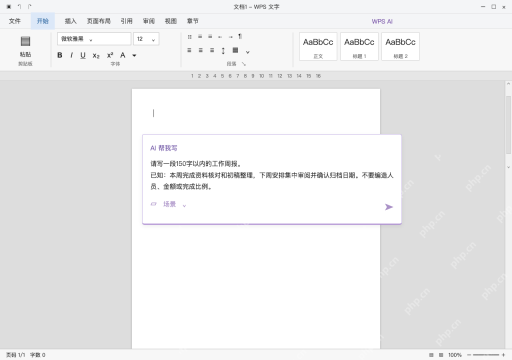The image size is (512, 360).
Task: Expand the borders dropdown chevron
Action: [247, 52]
